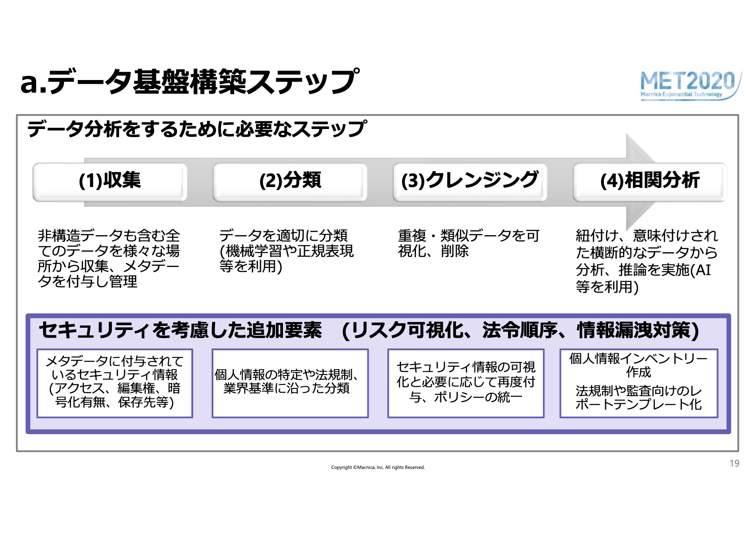Click the (3)クレンジング step box
The height and width of the screenshot is (535, 756).
(470, 182)
